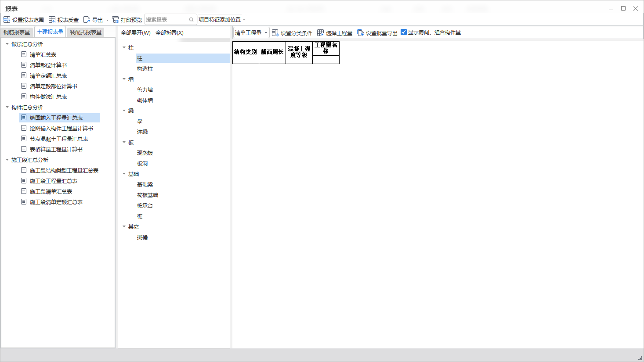Click the document icon beside 构件做法汇总表
The image size is (644, 362).
click(24, 97)
